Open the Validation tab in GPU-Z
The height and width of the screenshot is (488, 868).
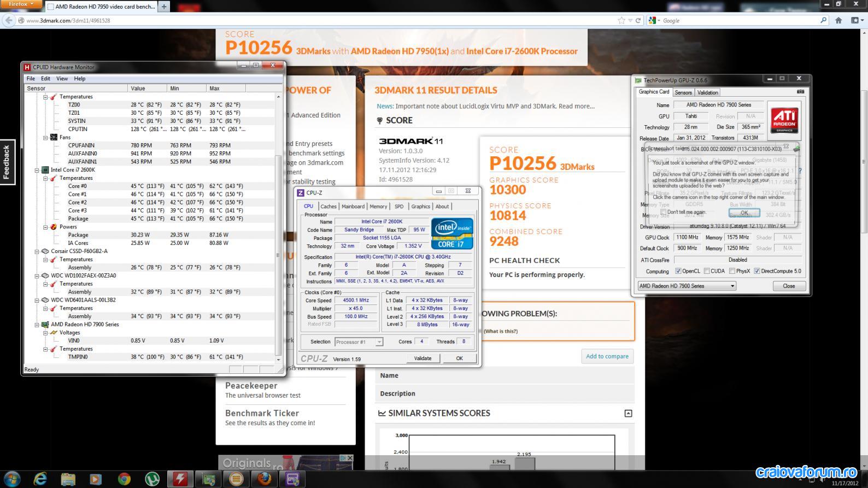pos(708,92)
